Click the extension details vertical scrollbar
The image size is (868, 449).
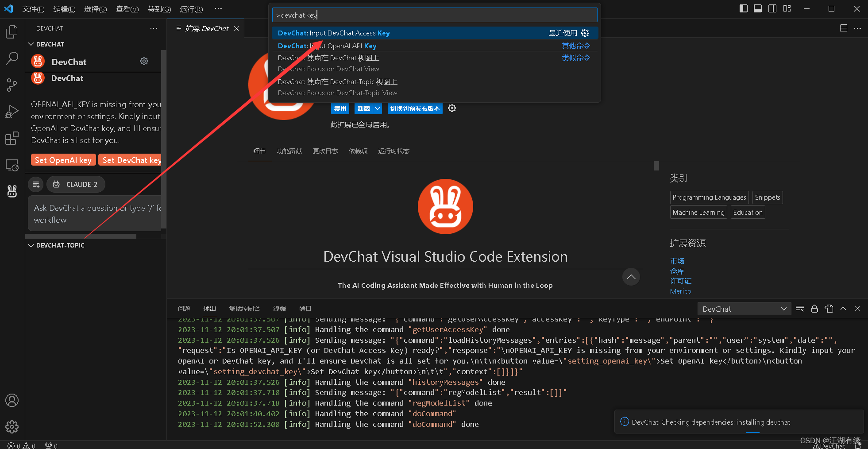pos(656,166)
